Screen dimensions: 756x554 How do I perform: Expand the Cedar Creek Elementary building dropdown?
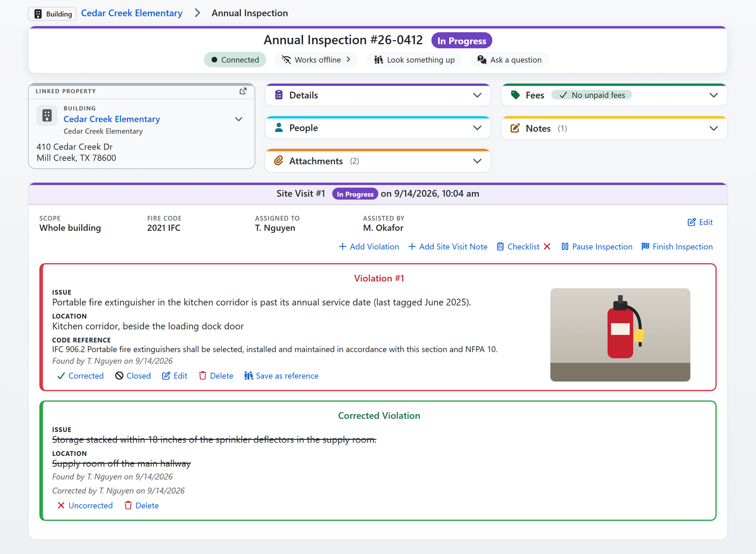pyautogui.click(x=239, y=119)
